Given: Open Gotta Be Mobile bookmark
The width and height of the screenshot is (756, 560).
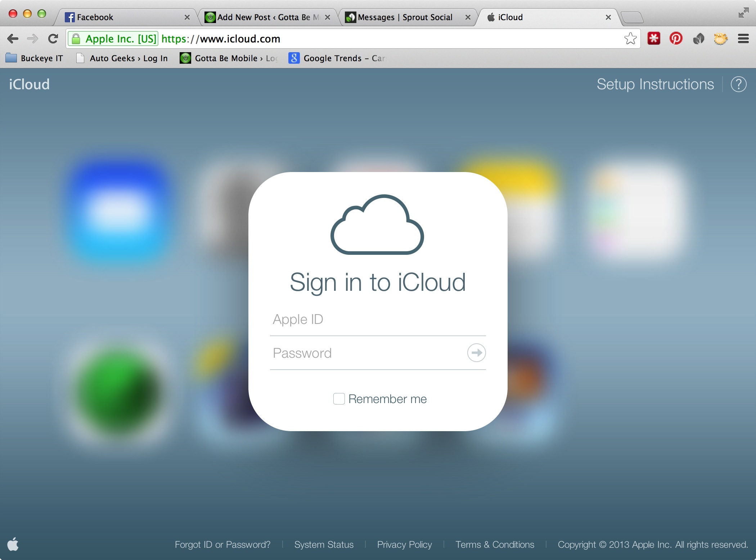Looking at the screenshot, I should coord(229,58).
